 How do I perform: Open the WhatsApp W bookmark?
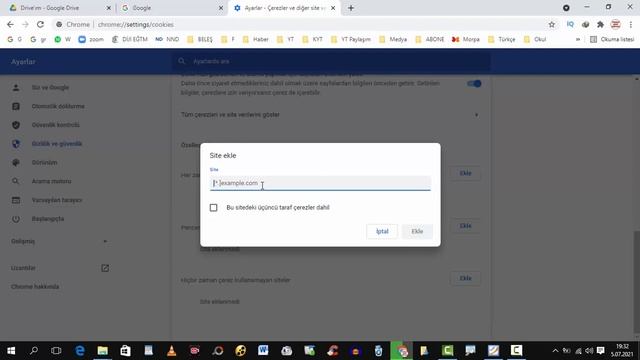[x=63, y=39]
